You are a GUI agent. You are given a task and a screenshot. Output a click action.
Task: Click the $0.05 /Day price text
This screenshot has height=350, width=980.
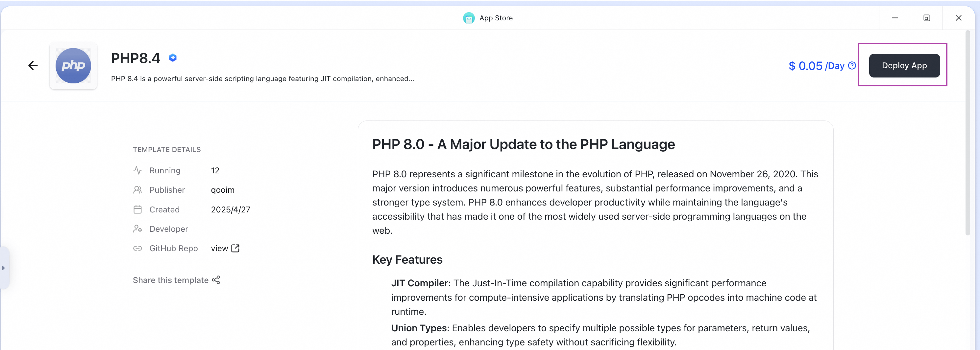point(816,66)
